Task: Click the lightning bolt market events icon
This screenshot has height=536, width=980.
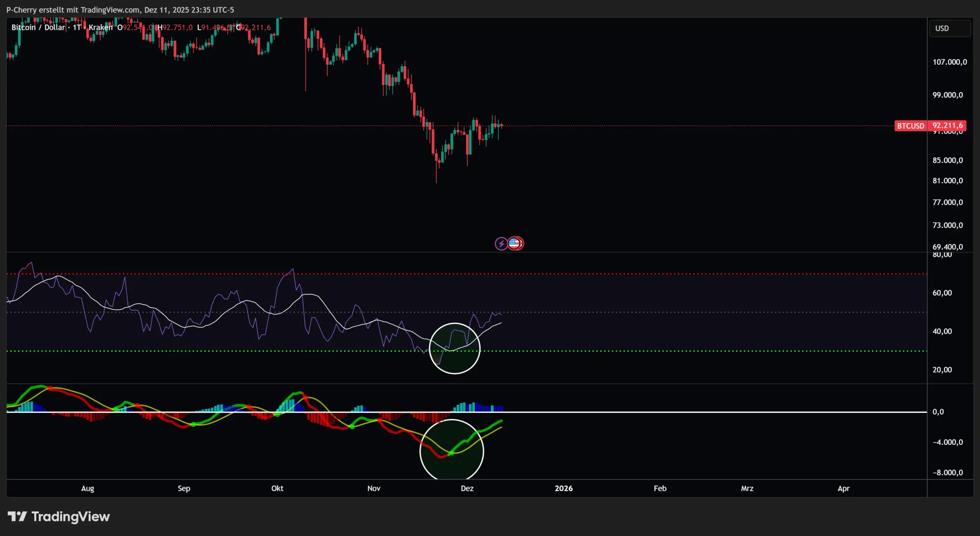Action: [501, 243]
